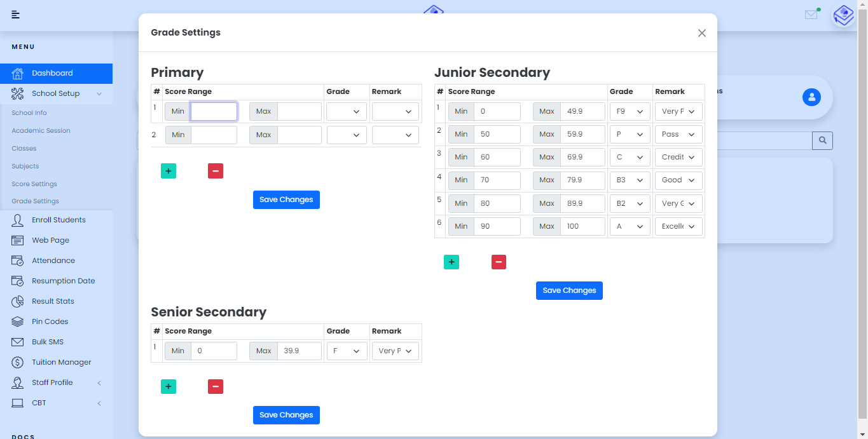
Task: Open Senior Secondary row 1 Remark dropdown
Action: 396,351
